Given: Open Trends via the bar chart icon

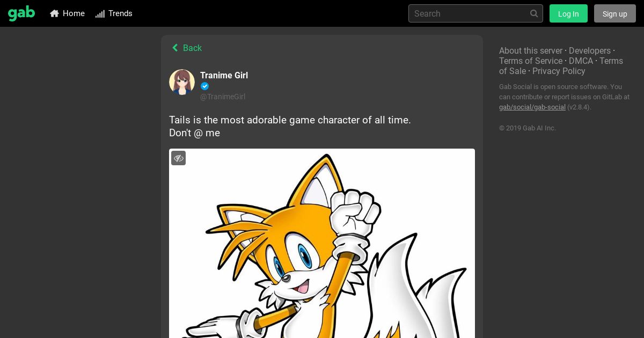Looking at the screenshot, I should [x=100, y=13].
